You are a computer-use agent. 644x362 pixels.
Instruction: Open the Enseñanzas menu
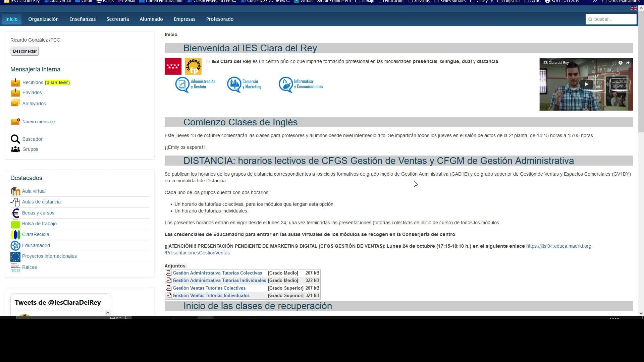(x=83, y=19)
